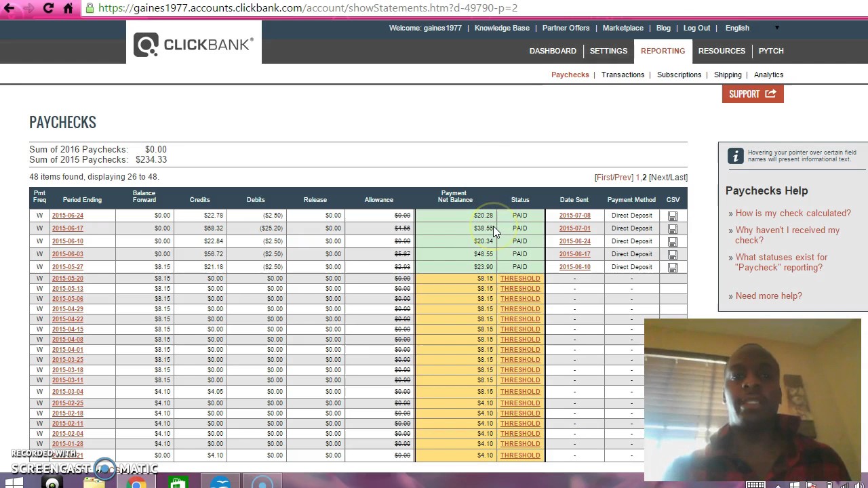The image size is (868, 488).
Task: Download CSV for period ending 2015-06-24
Action: coord(673,216)
